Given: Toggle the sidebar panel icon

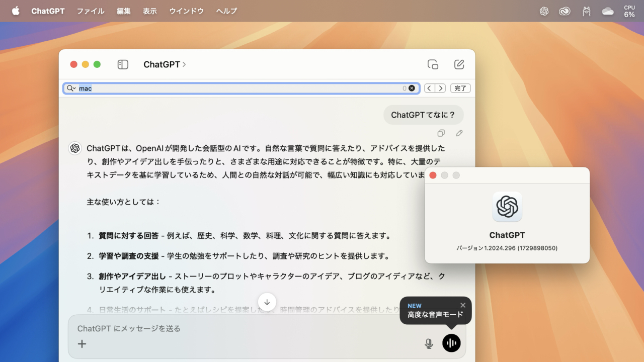Looking at the screenshot, I should tap(123, 64).
